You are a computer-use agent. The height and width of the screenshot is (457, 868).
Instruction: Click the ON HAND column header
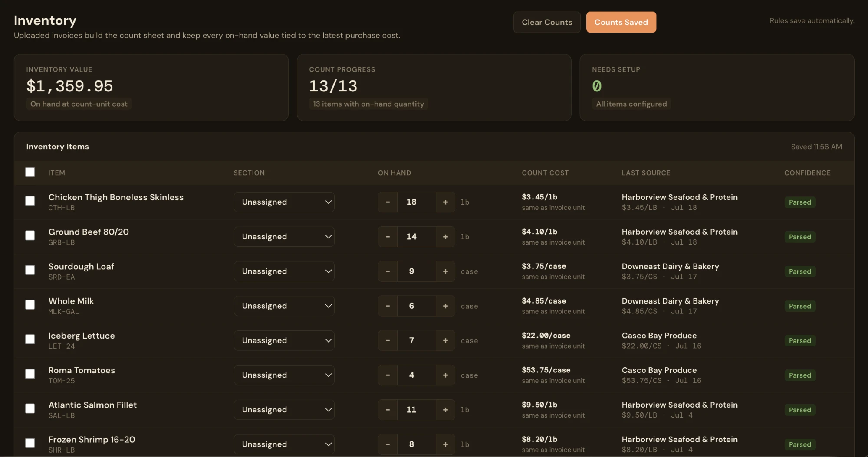click(x=395, y=173)
